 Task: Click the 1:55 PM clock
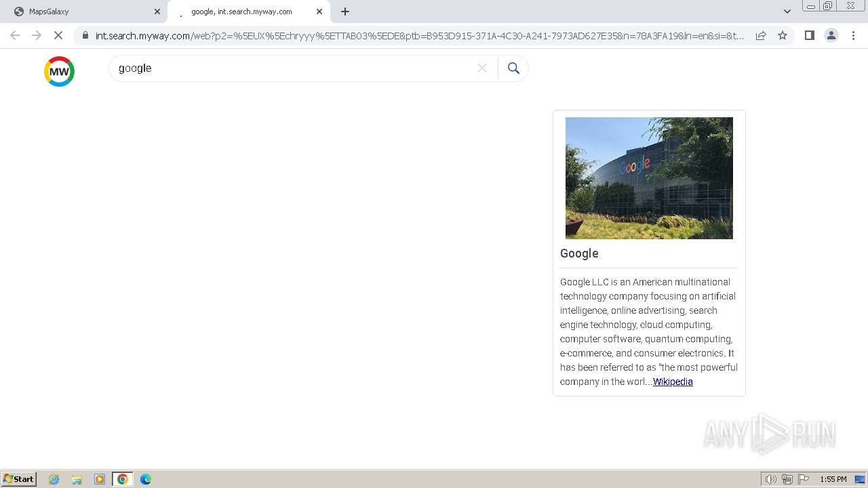(833, 479)
